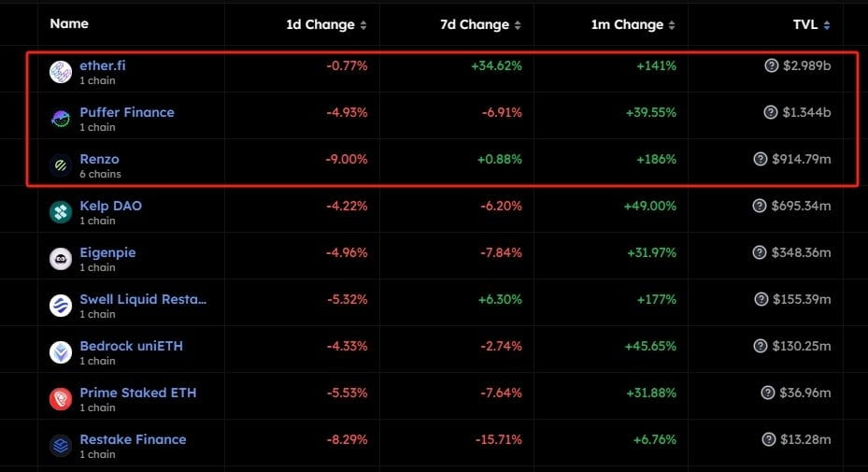Open the Puffer Finance protocol link

pyautogui.click(x=127, y=112)
